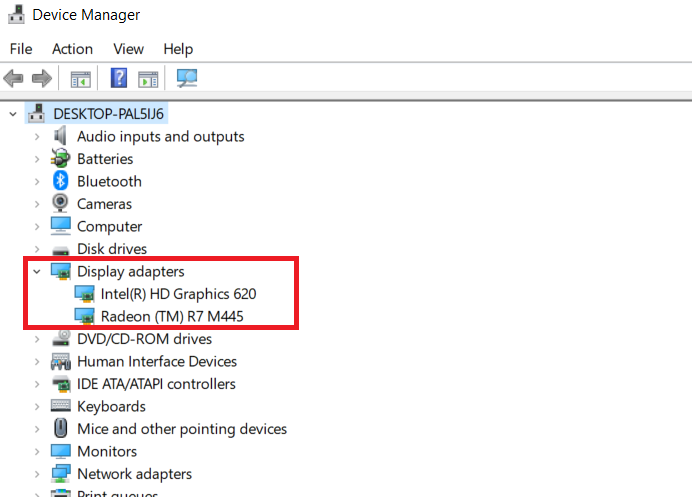The height and width of the screenshot is (497, 692).
Task: Click the Forward arrow toolbar icon
Action: tap(42, 79)
